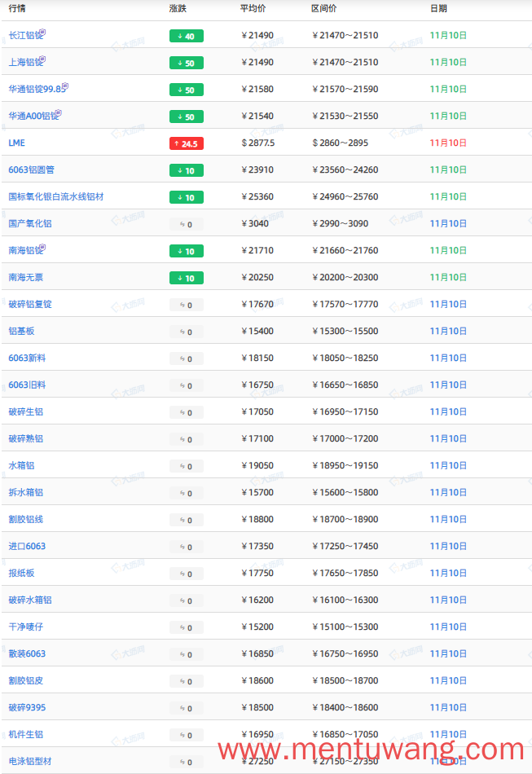Open the 南海铝锭 link
This screenshot has height=774, width=532.
click(x=26, y=250)
